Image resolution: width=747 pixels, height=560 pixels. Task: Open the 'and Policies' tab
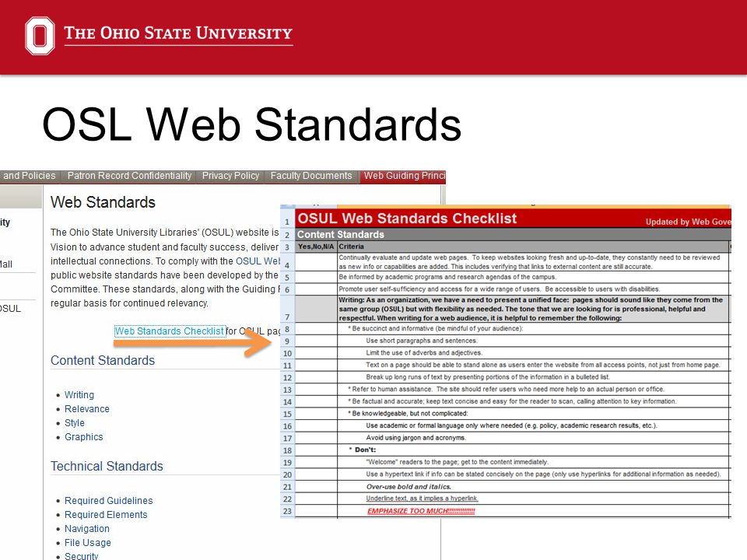point(29,176)
